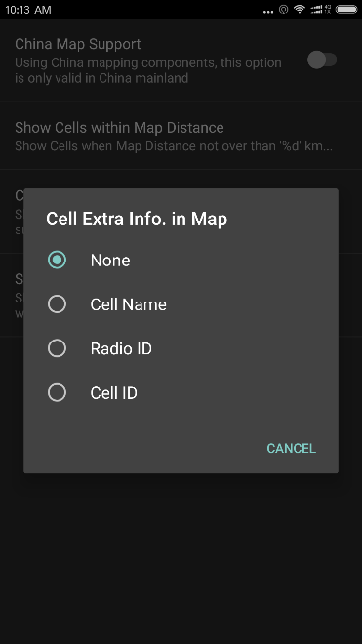Open Show Cells within Map Distance setting
The height and width of the screenshot is (644, 362).
coord(181,136)
